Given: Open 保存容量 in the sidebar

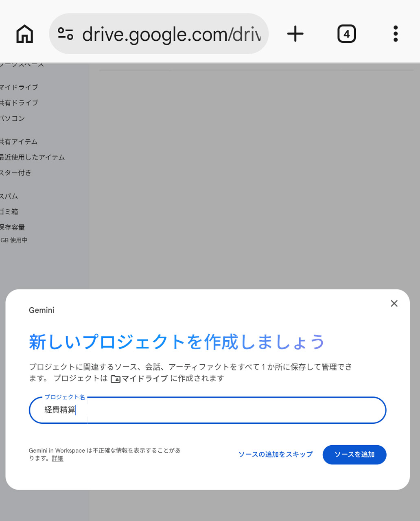Looking at the screenshot, I should [x=13, y=227].
